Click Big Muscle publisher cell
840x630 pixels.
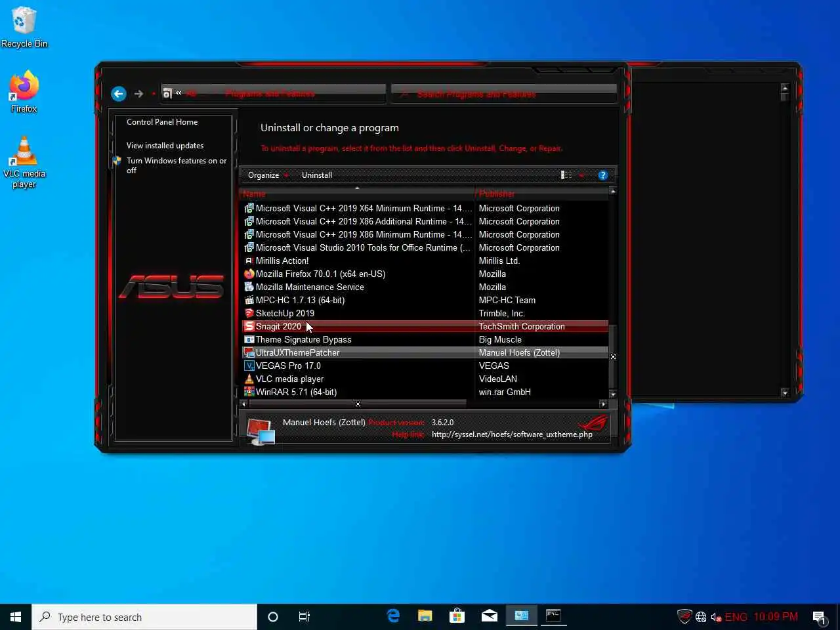tap(500, 339)
